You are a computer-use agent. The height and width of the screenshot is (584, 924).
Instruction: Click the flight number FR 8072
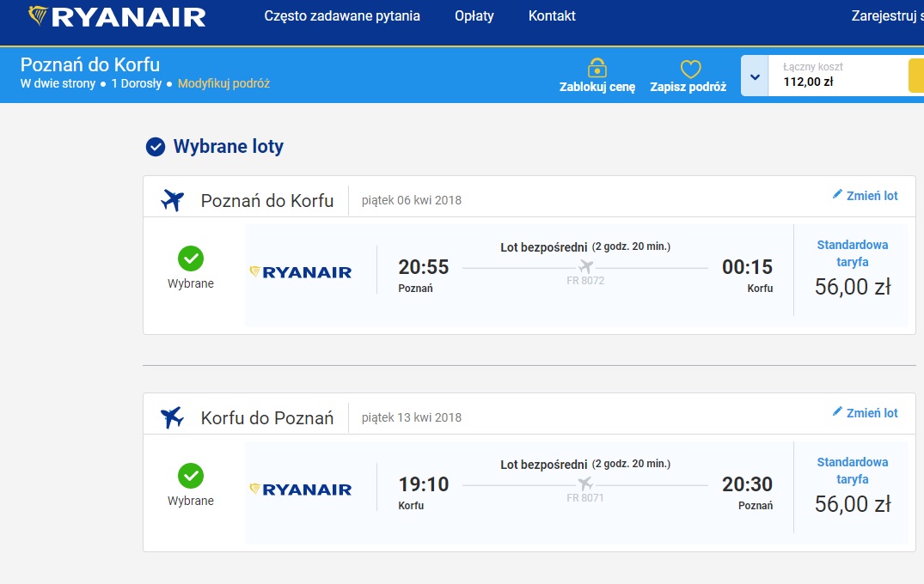click(585, 281)
